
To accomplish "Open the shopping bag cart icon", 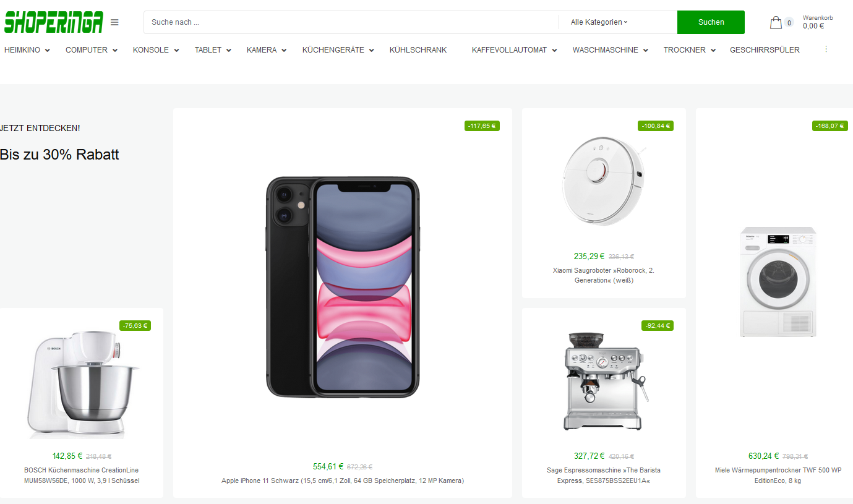I will click(x=776, y=23).
